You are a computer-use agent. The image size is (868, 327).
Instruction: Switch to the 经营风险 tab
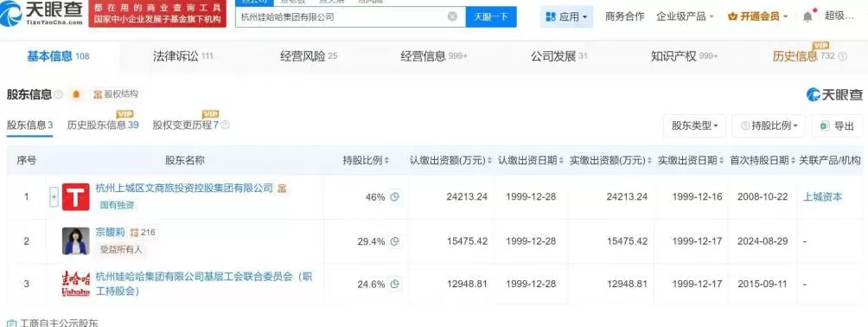[309, 56]
